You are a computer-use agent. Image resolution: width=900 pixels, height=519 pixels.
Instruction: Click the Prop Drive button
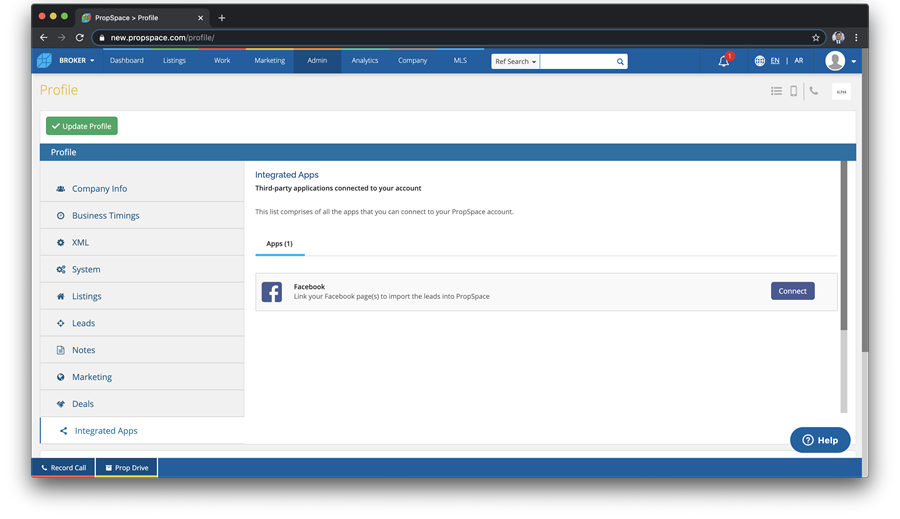[127, 468]
